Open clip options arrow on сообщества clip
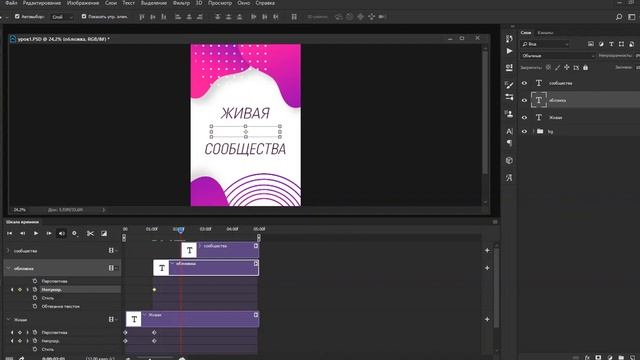This screenshot has height=360, width=640. pos(256,246)
